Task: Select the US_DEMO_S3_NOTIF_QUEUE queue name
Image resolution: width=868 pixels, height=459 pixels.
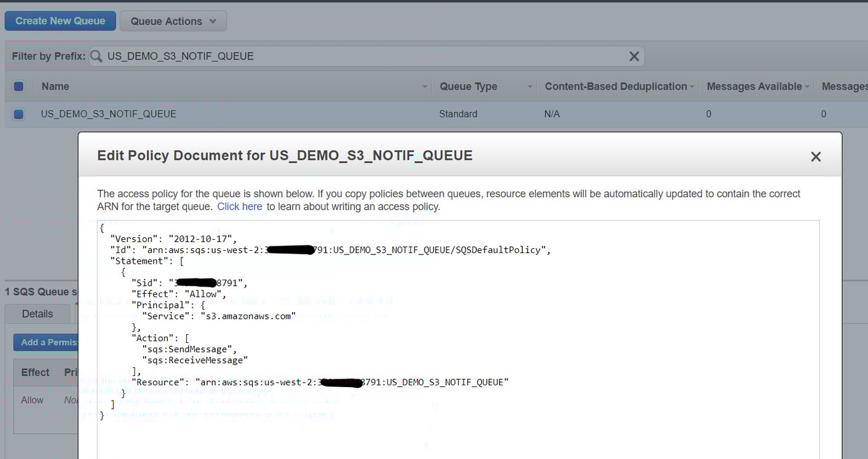Action: [108, 114]
